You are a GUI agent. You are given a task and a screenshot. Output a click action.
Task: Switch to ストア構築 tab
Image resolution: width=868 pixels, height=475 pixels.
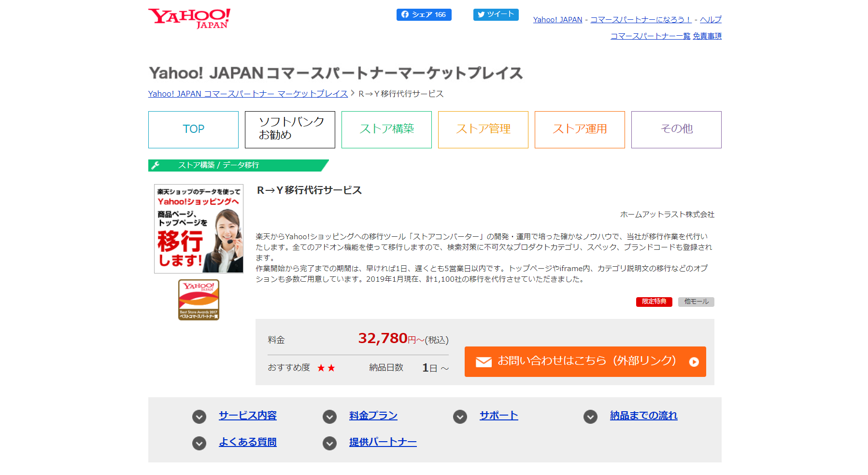[386, 130]
